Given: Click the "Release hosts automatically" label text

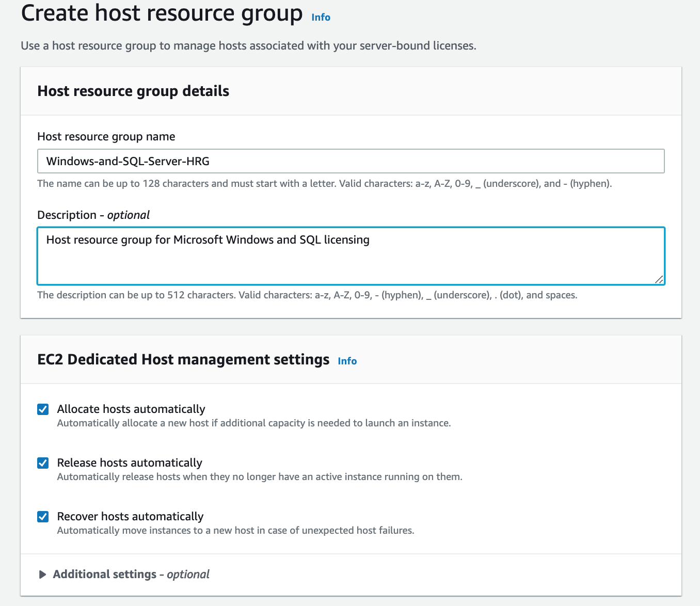Looking at the screenshot, I should pyautogui.click(x=130, y=463).
